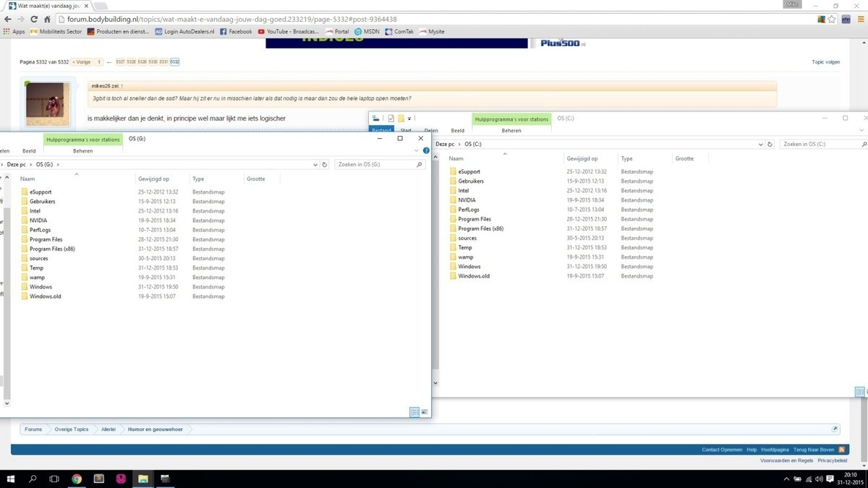868x488 pixels.
Task: Click the Chrome home button
Action: click(x=47, y=20)
